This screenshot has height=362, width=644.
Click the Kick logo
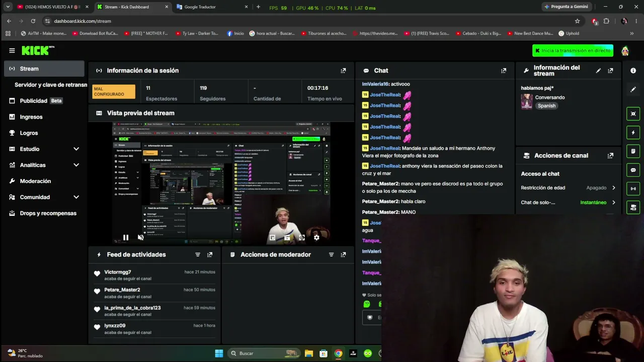38,50
